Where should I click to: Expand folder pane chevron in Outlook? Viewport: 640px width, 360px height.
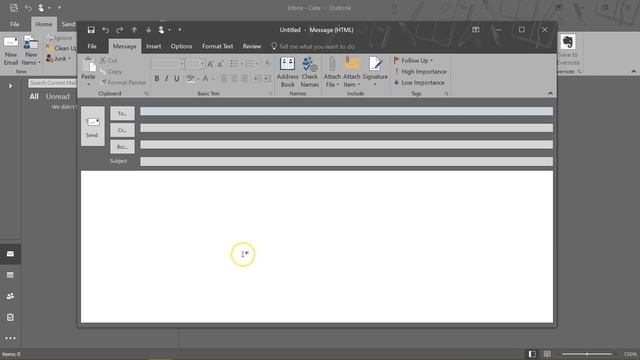click(11, 86)
